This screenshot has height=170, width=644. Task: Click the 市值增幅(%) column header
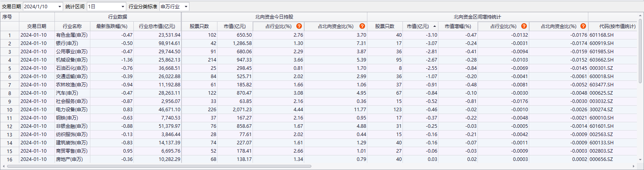[458, 26]
